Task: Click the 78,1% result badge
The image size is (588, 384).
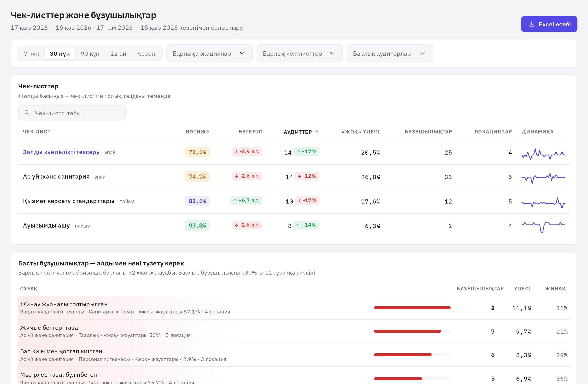Action: [x=197, y=152]
